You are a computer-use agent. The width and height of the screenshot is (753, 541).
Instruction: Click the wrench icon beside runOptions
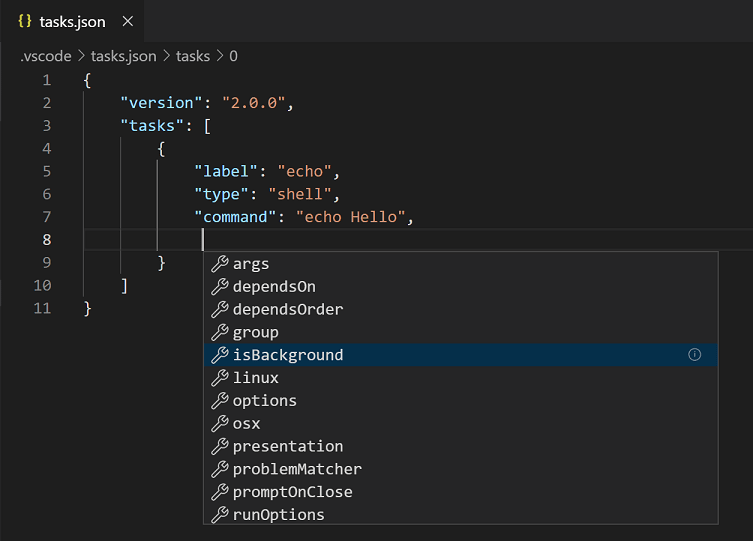pyautogui.click(x=220, y=515)
